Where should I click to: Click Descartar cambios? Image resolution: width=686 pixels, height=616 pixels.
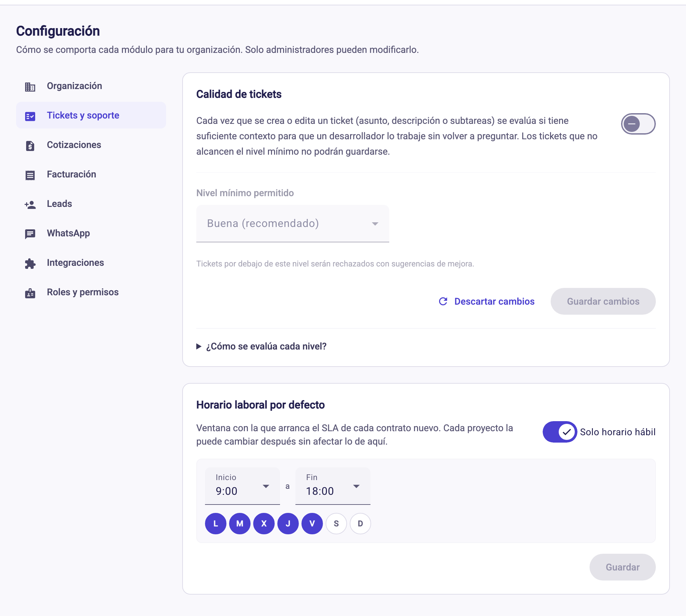click(x=487, y=301)
